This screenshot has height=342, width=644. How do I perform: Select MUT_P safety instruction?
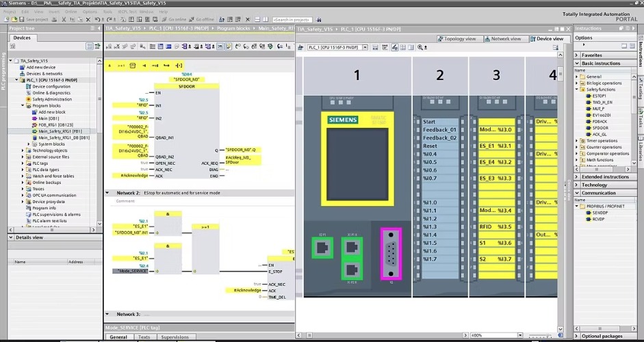point(598,109)
